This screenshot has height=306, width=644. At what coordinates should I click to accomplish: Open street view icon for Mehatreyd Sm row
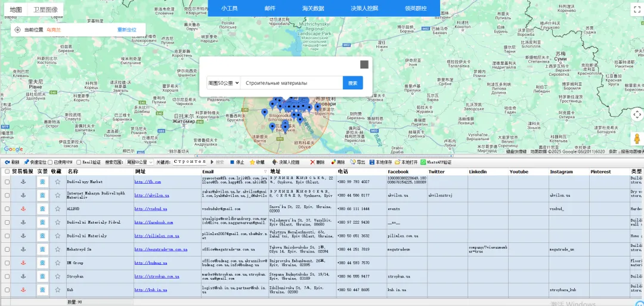pos(42,249)
